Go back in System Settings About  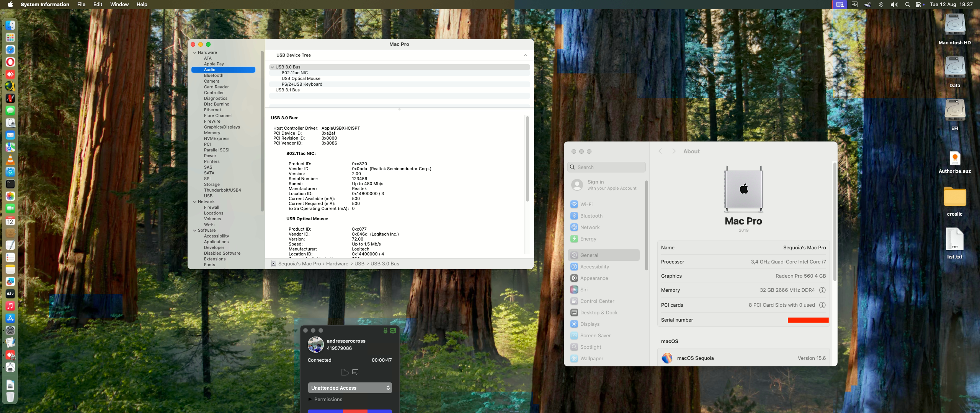click(660, 151)
